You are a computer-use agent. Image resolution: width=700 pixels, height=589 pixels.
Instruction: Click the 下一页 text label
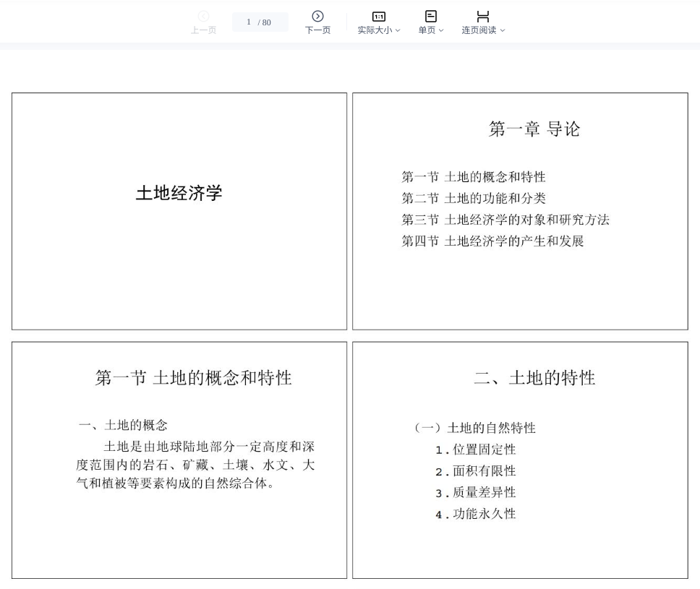pyautogui.click(x=317, y=30)
